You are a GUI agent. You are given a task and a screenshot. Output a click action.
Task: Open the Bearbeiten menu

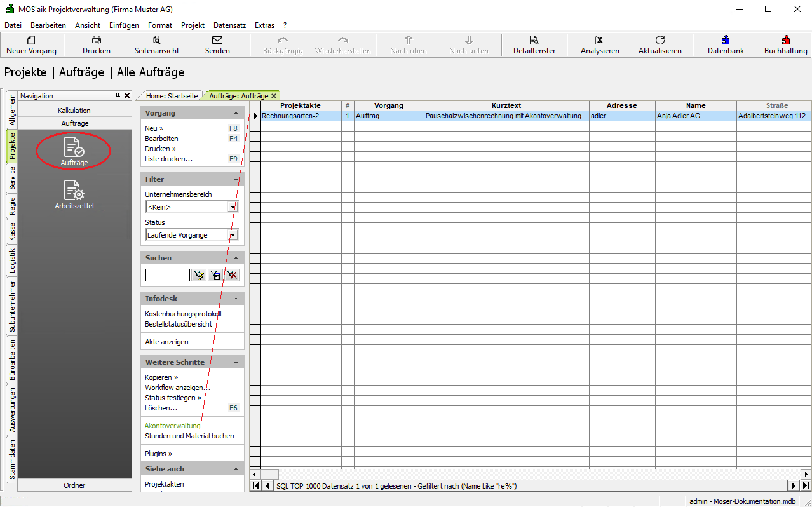click(48, 25)
